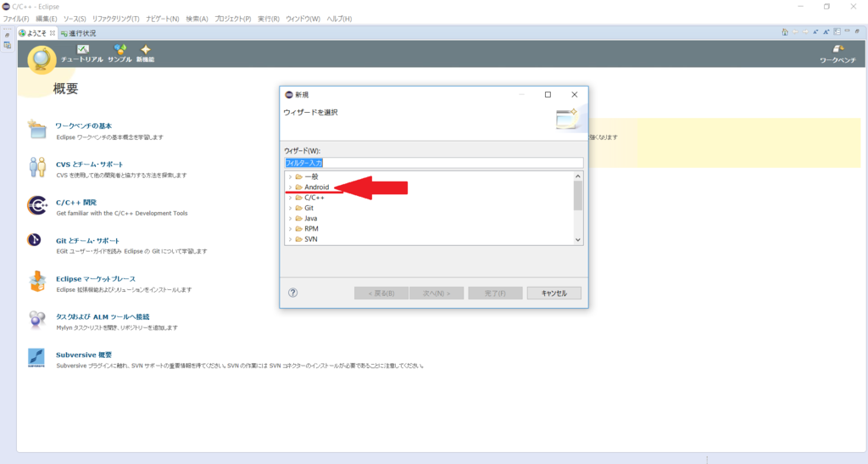Click the Mylyn task and ALM icon
Viewport: 868px width, 464px height.
[x=37, y=320]
